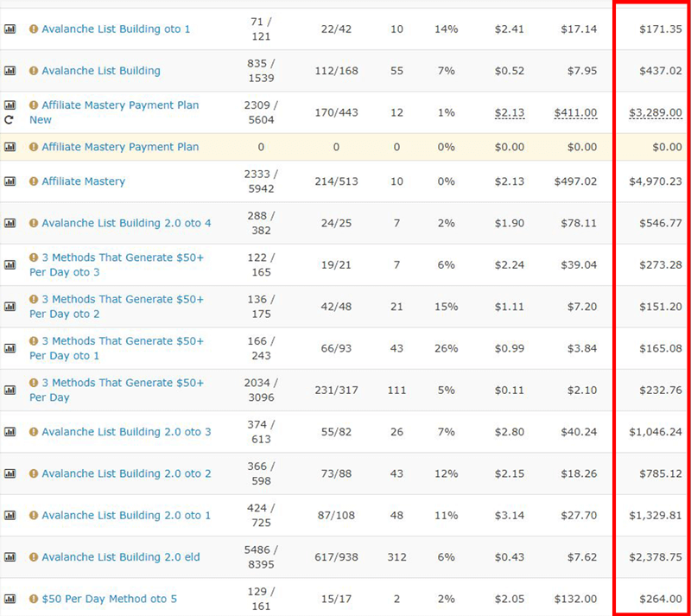Open 3 Methods That Generate $50+ Per Day oto 3

[117, 264]
